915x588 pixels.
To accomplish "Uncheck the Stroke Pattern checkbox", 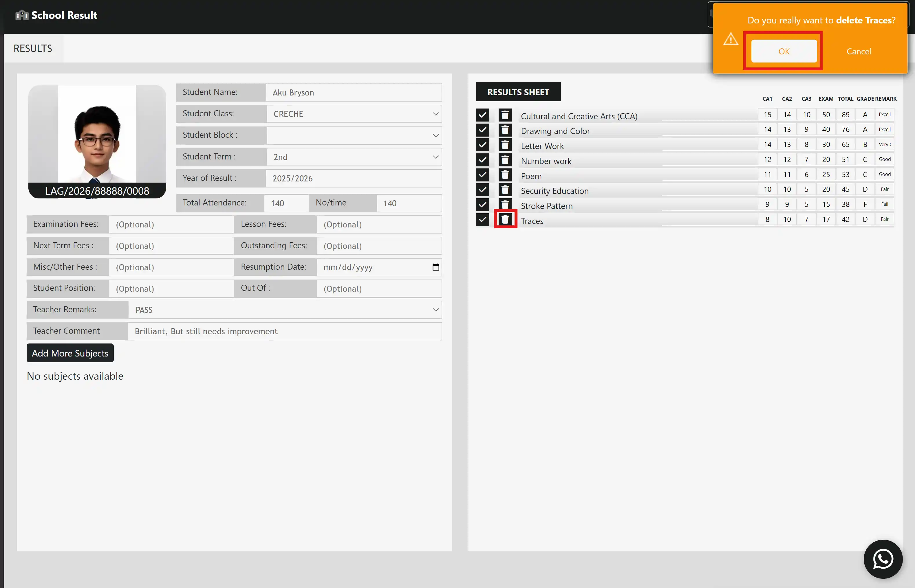I will pos(482,205).
